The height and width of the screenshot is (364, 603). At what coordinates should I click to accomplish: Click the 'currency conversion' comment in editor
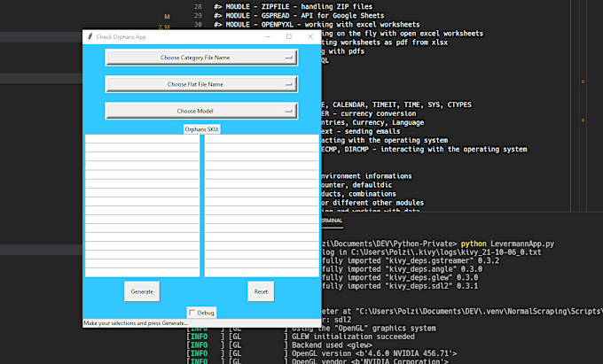coord(379,113)
